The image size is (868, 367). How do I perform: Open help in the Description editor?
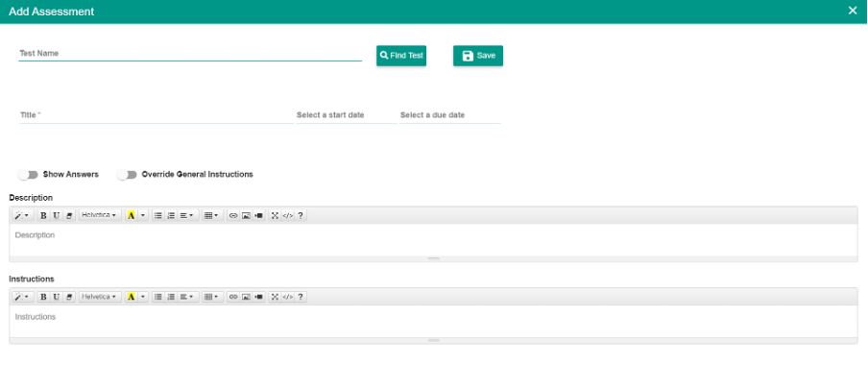click(300, 215)
